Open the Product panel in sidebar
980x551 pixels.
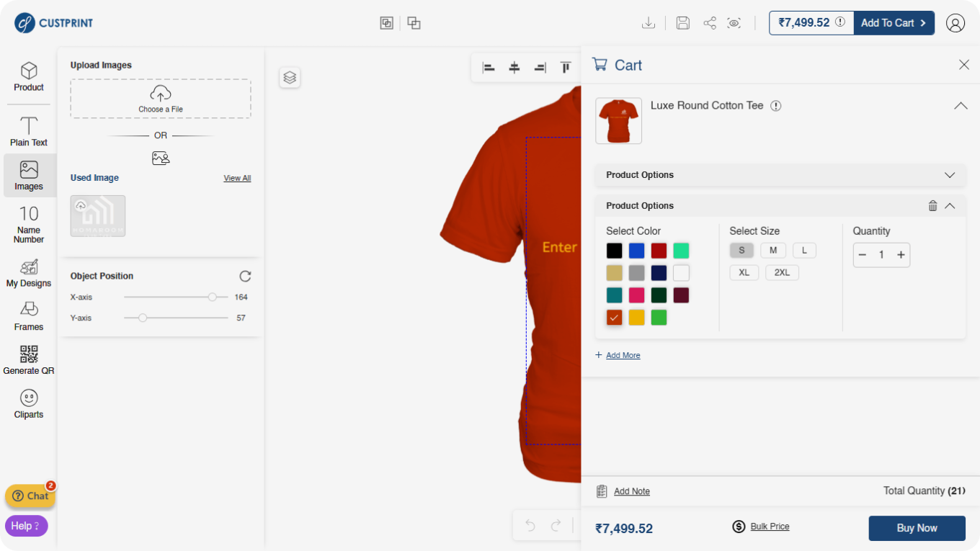(29, 77)
